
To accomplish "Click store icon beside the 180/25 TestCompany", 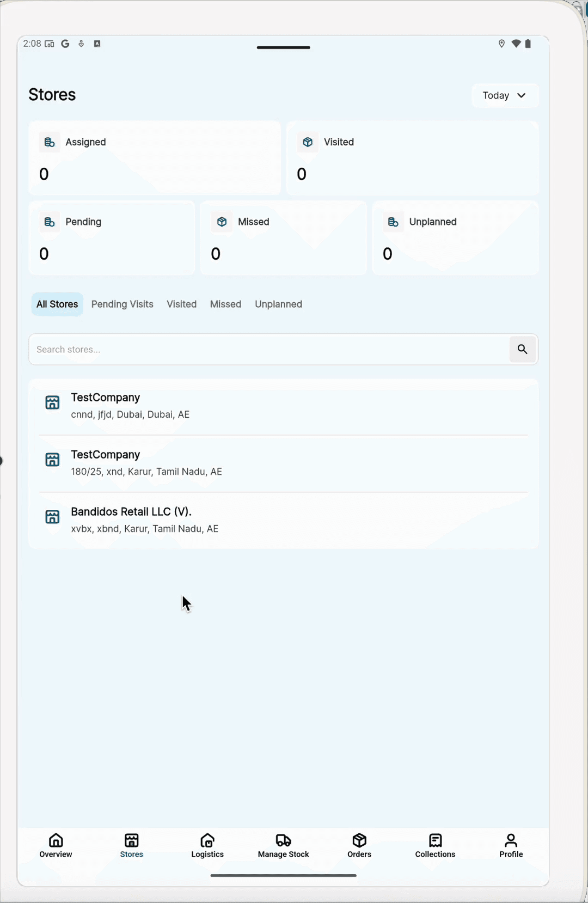I will [52, 460].
